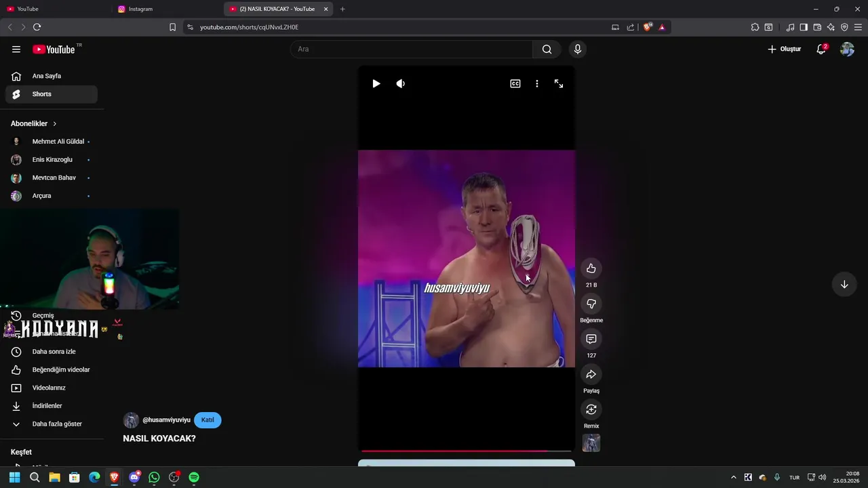Open Brave Wallet icon
The height and width of the screenshot is (488, 868).
[x=817, y=27]
